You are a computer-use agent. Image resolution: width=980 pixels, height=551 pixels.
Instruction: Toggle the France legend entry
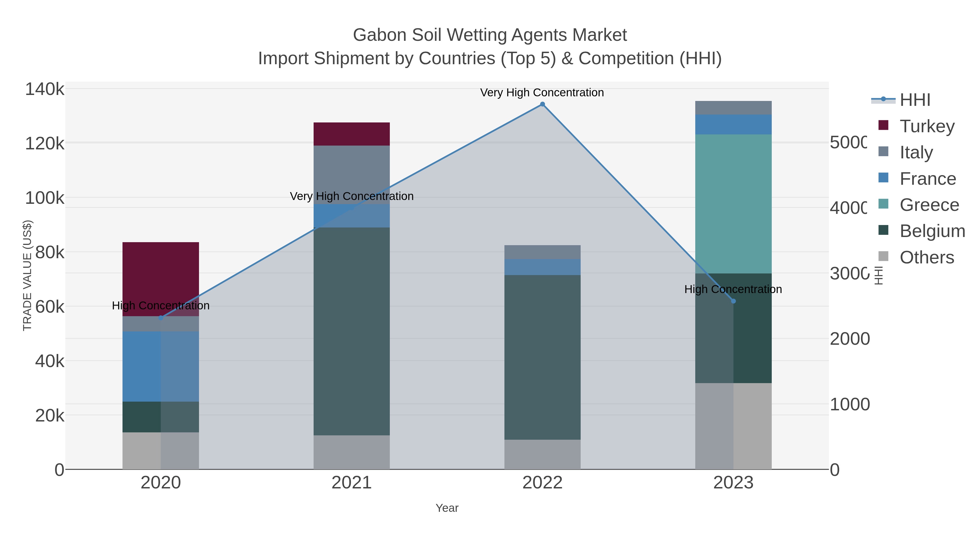click(917, 179)
